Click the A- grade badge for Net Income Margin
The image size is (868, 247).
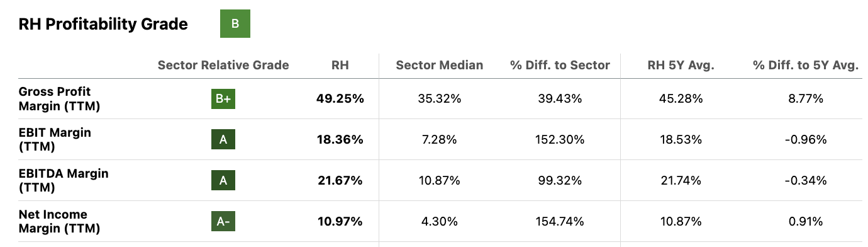click(x=223, y=221)
